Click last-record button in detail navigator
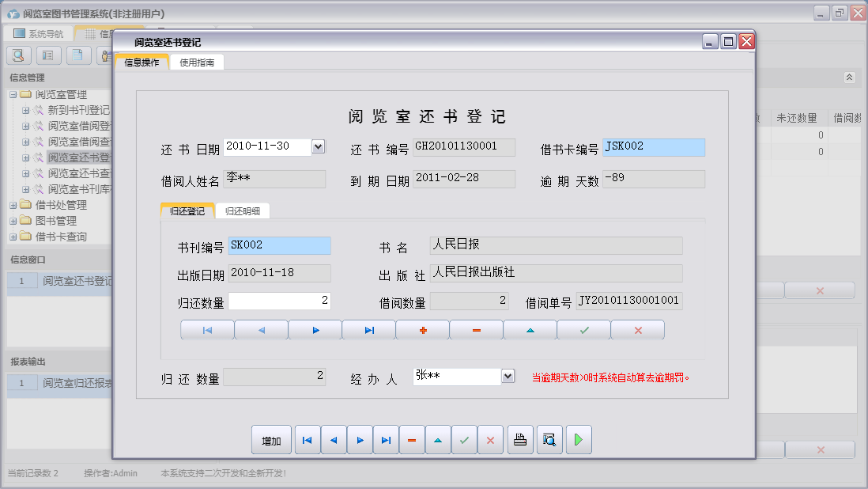 pyautogui.click(x=369, y=330)
